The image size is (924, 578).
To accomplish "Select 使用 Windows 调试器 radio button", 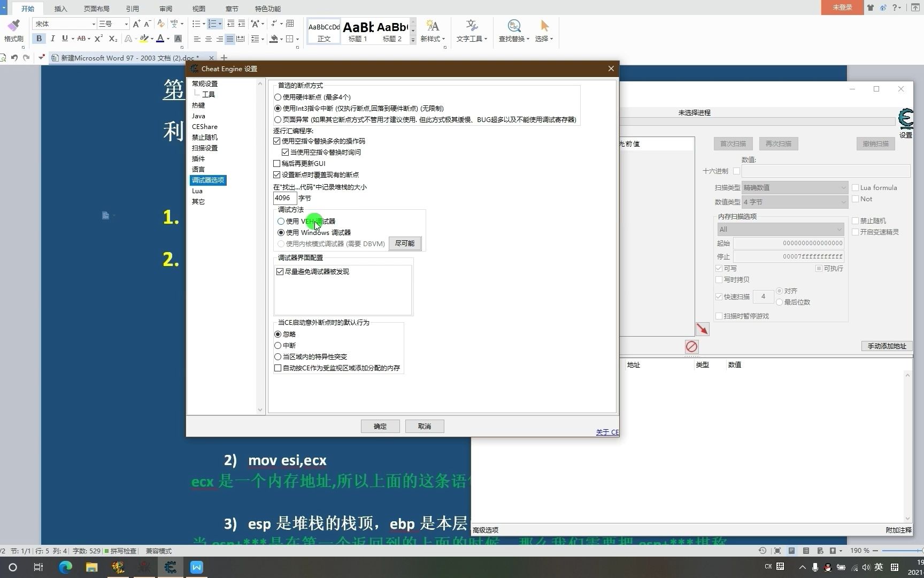I will click(x=281, y=232).
